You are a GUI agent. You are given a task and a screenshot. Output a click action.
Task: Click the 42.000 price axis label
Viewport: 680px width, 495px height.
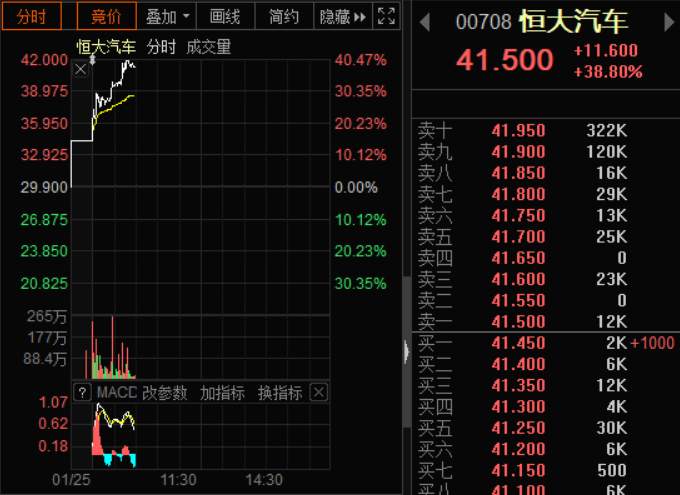(44, 60)
